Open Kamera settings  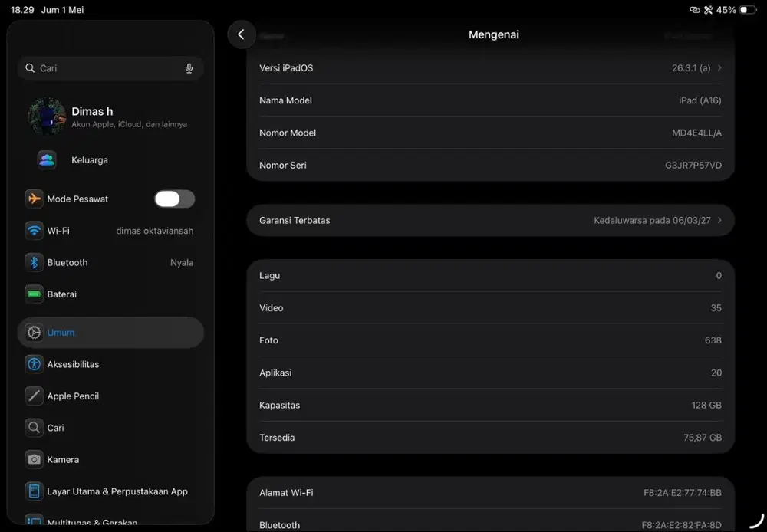[110, 460]
